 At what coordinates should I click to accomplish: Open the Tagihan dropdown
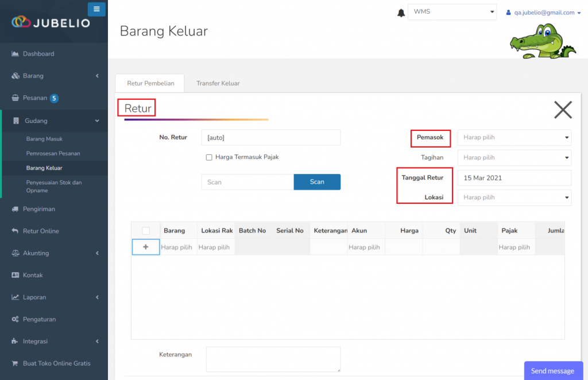click(x=514, y=158)
